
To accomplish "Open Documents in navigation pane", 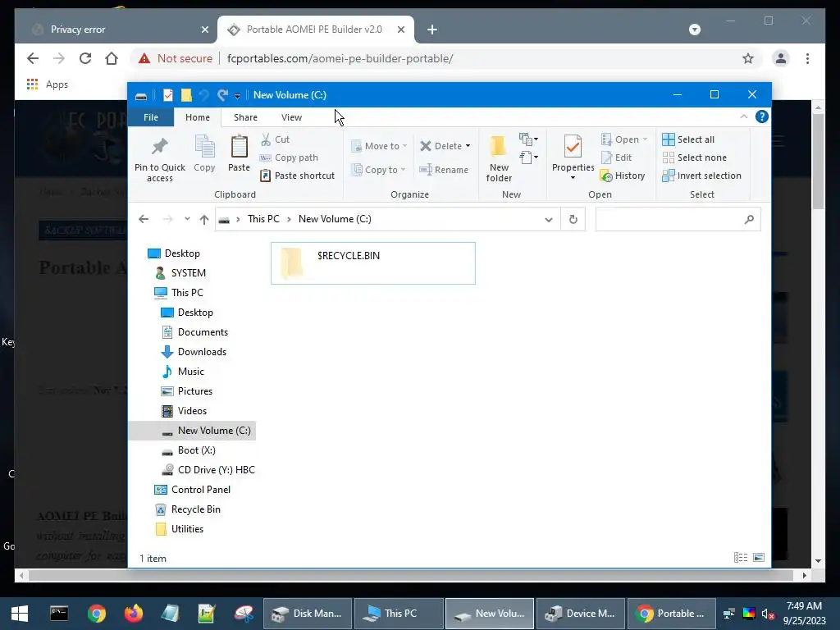I will pos(194,332).
